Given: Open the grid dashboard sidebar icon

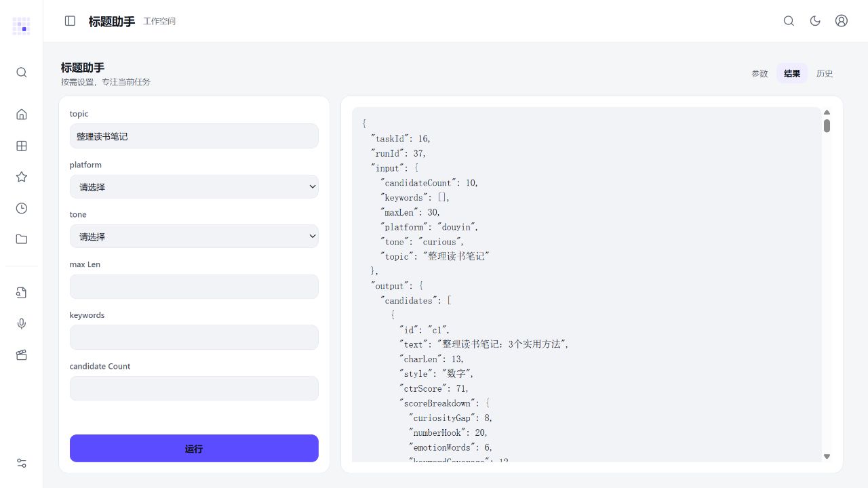Looking at the screenshot, I should [x=22, y=146].
